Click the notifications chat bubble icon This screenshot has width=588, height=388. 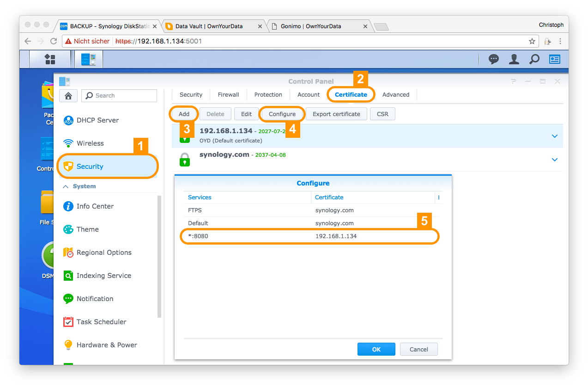coord(494,59)
